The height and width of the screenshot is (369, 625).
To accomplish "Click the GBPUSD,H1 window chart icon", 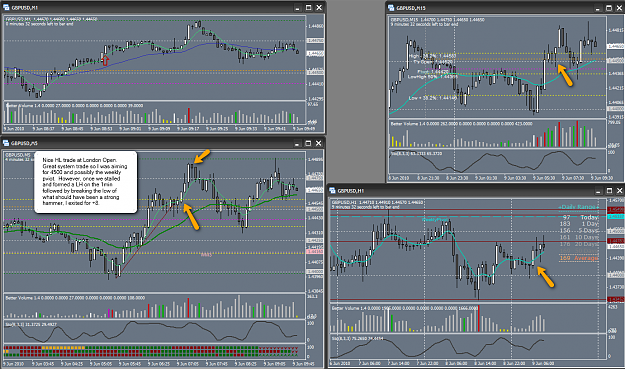I will pyautogui.click(x=332, y=190).
